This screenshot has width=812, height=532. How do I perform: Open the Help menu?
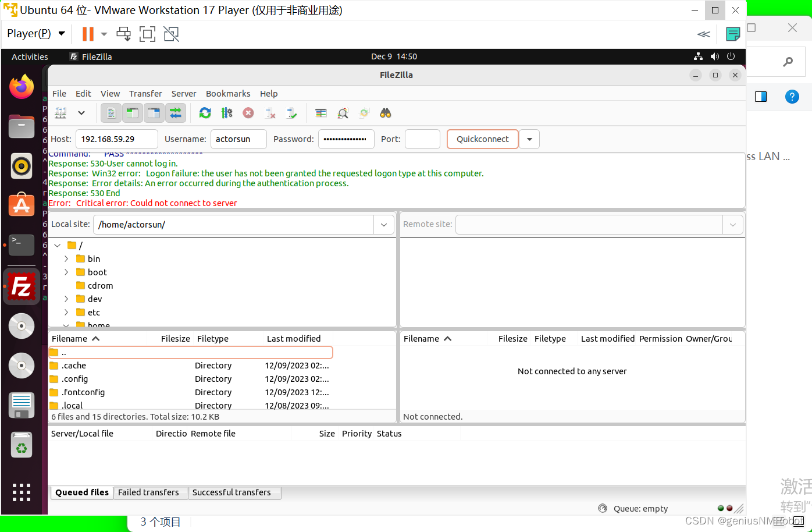coord(269,94)
